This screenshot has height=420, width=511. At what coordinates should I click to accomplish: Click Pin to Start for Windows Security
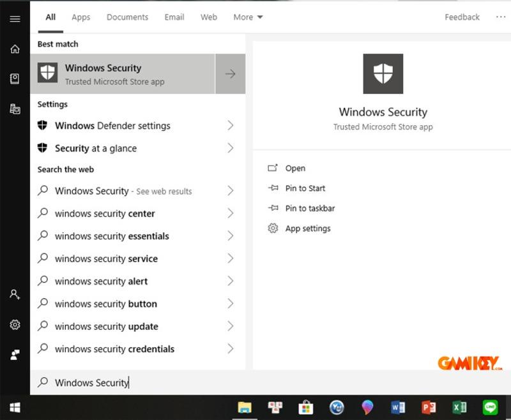305,188
